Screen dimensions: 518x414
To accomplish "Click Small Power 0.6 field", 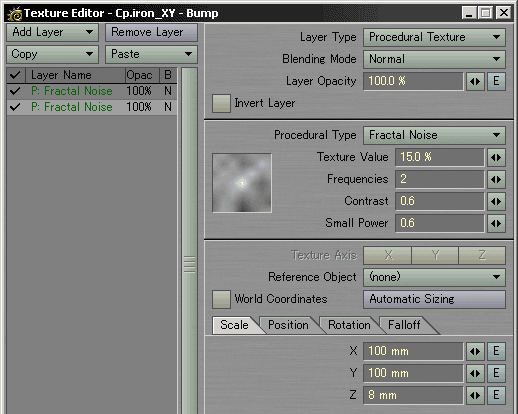I will tap(439, 223).
